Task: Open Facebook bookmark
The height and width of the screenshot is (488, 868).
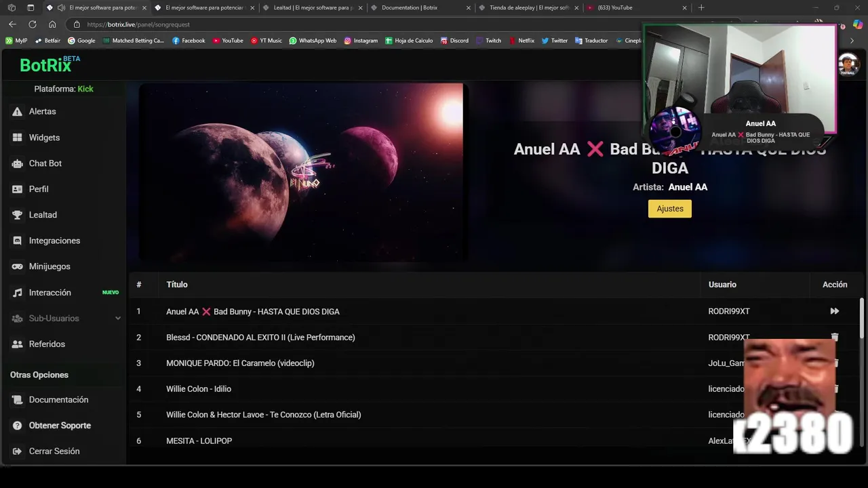Action: pyautogui.click(x=189, y=41)
